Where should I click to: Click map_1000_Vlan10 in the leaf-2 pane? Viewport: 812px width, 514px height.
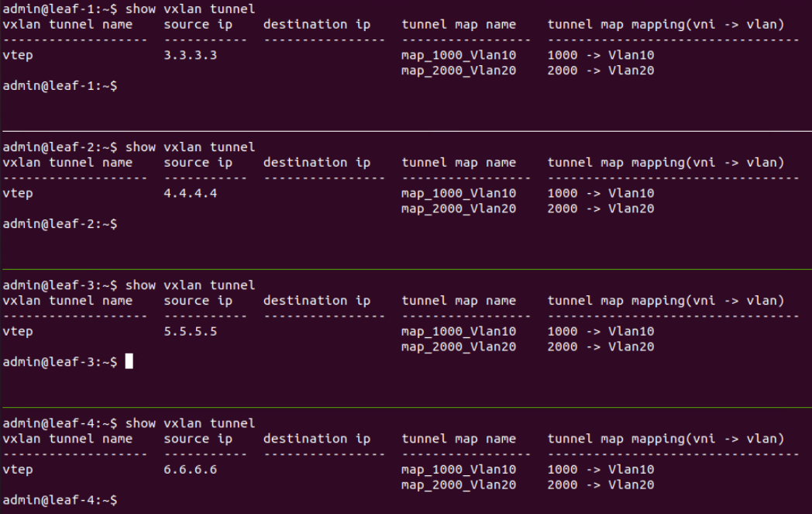pos(459,194)
